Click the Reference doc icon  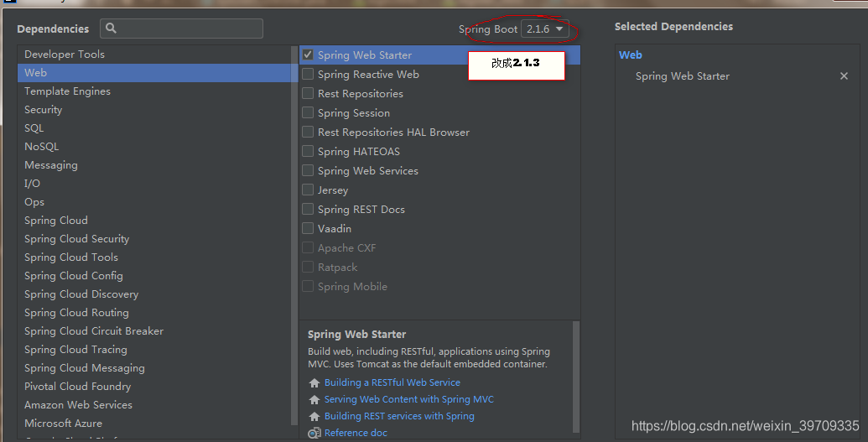pos(314,433)
